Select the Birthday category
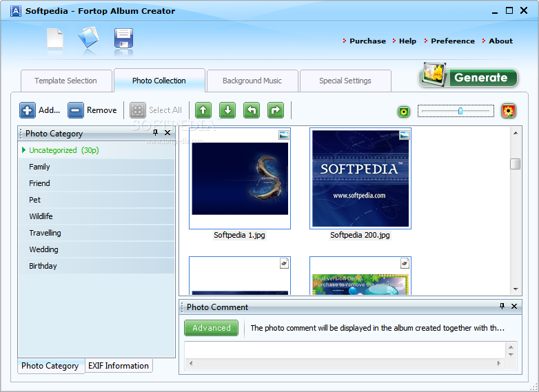The width and height of the screenshot is (539, 392). click(x=98, y=265)
